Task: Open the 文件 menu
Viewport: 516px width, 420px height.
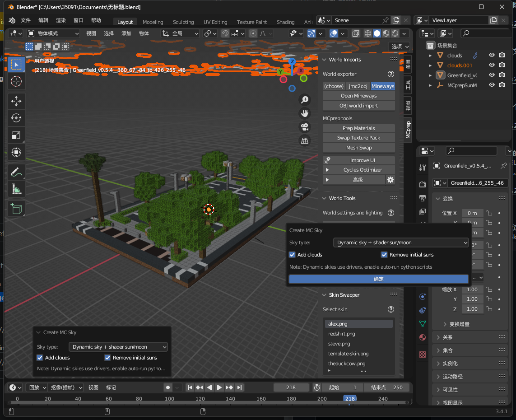Action: 26,20
